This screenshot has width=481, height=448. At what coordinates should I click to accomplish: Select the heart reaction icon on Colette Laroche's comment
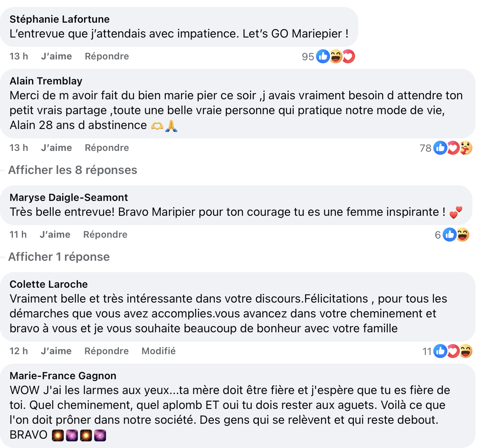pyautogui.click(x=453, y=351)
